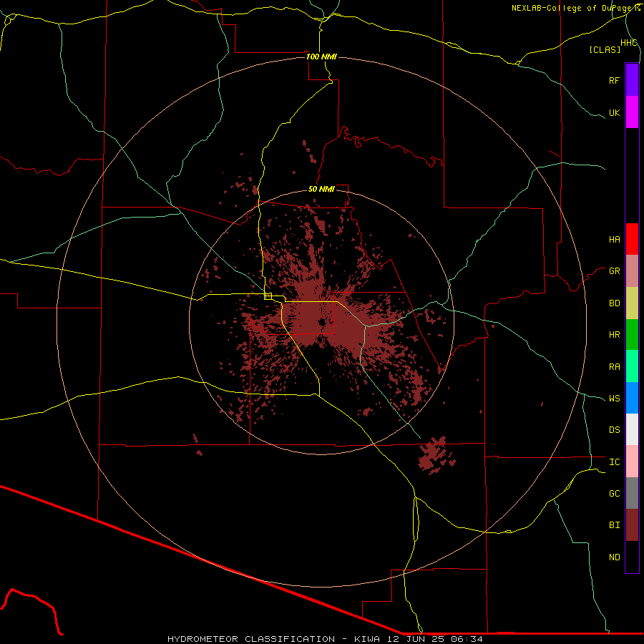
Task: Click the WS blue legend swatch
Action: tap(632, 398)
